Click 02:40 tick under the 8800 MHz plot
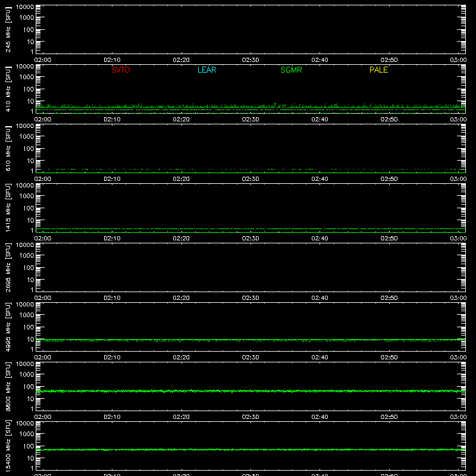The height and width of the screenshot is (476, 476). tap(320, 417)
